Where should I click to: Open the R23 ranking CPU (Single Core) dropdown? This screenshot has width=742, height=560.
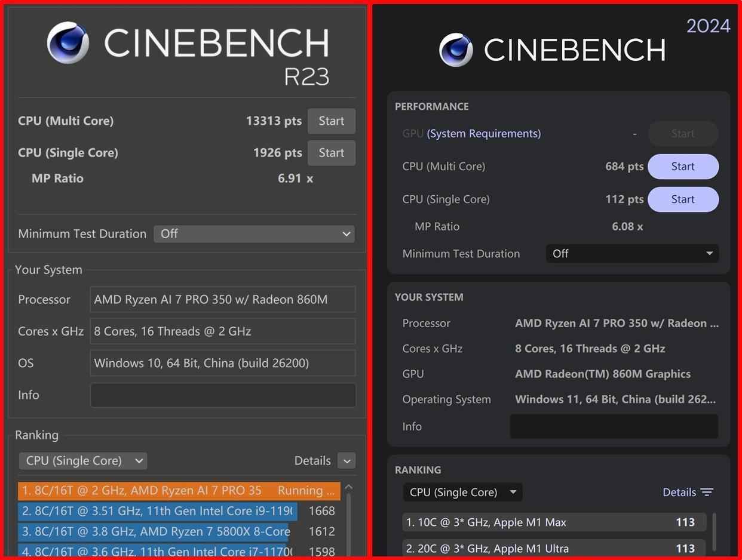pyautogui.click(x=83, y=461)
